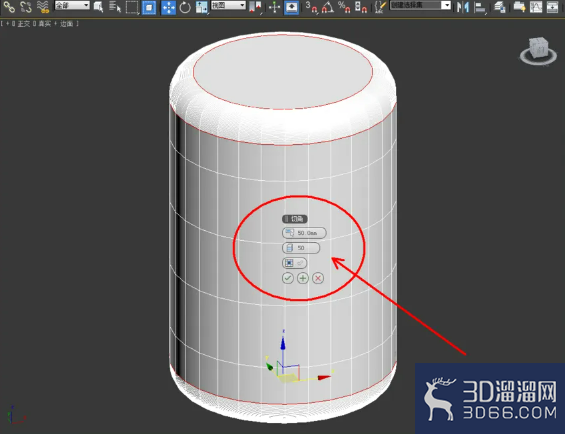565x434 pixels.
Task: Click the ViewCube navigation widget
Action: click(x=538, y=51)
